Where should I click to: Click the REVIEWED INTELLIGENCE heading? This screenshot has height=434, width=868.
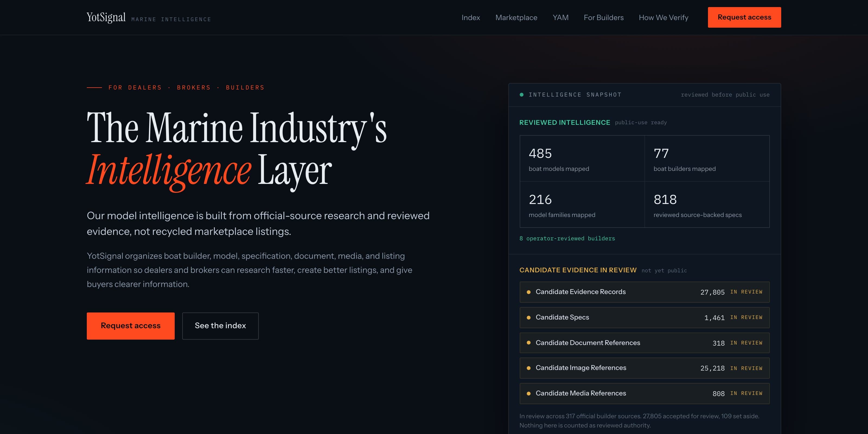[565, 122]
